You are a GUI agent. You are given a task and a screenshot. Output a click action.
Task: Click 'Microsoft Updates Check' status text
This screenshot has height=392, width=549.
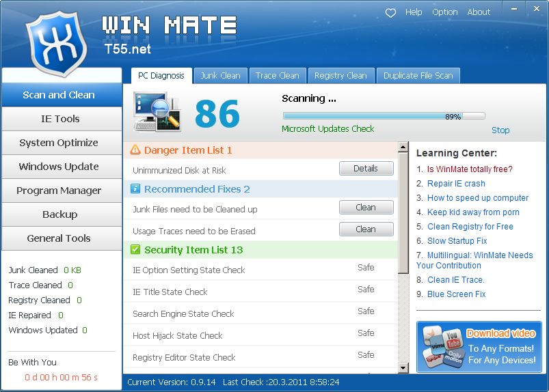tap(327, 128)
